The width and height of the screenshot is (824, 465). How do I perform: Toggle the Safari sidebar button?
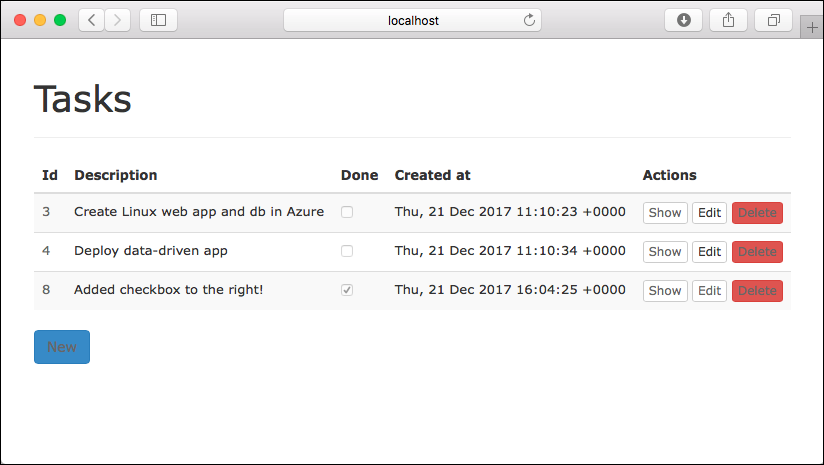click(x=158, y=20)
